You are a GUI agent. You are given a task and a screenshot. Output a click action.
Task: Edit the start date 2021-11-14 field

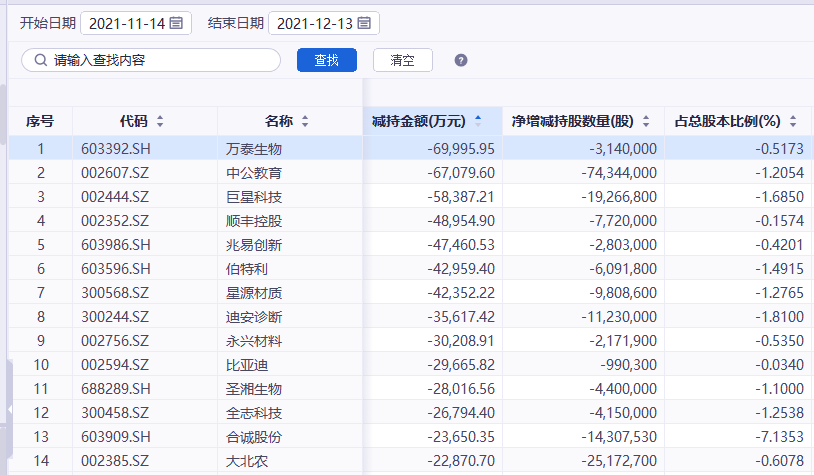tap(136, 23)
